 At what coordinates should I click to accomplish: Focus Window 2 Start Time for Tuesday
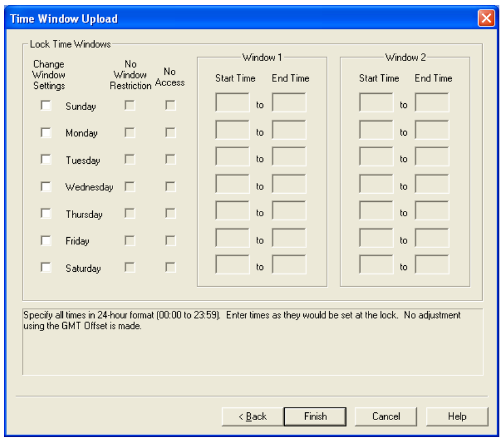[x=375, y=157]
